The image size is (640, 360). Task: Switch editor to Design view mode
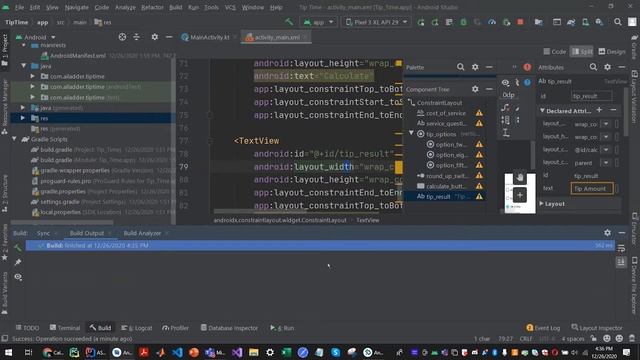[x=611, y=51]
